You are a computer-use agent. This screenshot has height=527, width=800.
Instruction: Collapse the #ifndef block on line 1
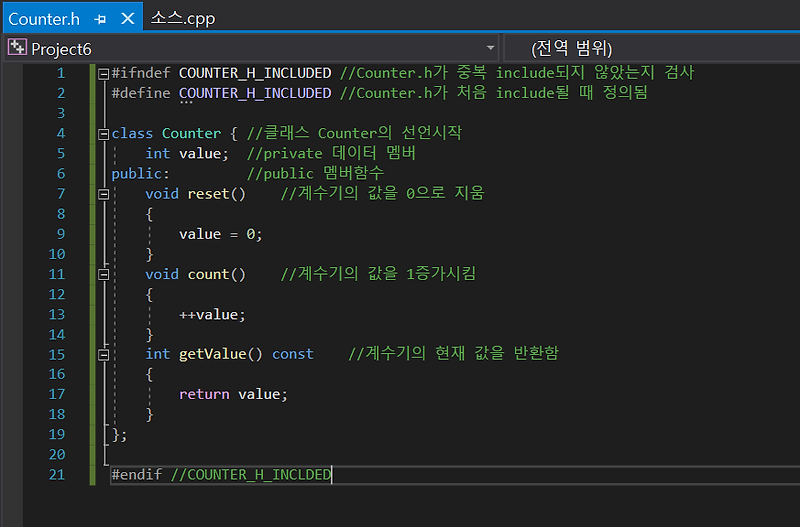pos(104,74)
